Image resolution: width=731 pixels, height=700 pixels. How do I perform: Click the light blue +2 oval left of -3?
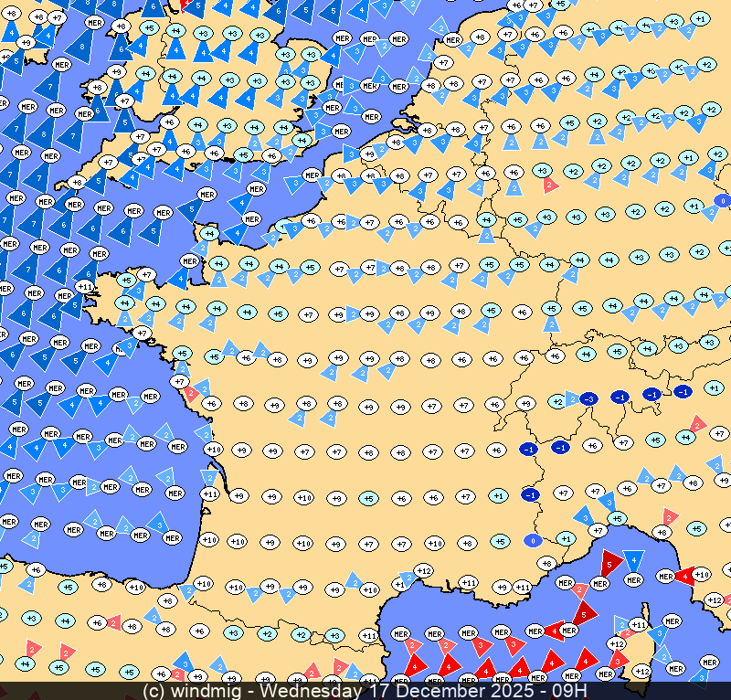[557, 401]
